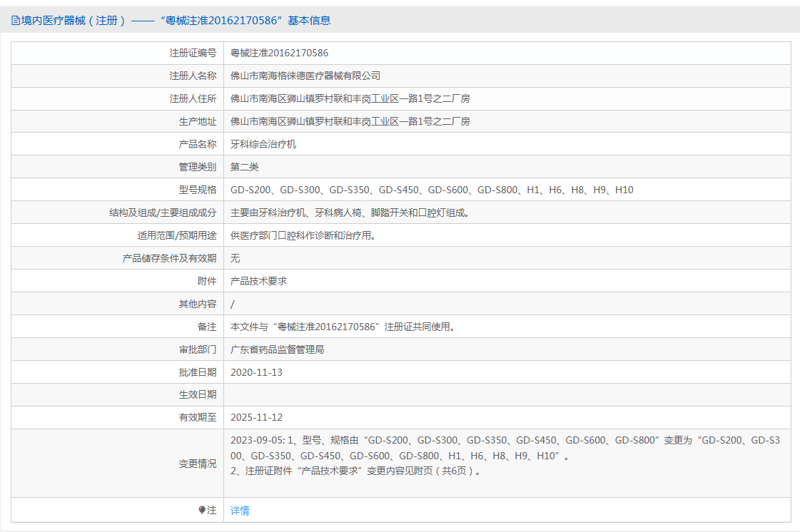The image size is (800, 532).
Task: Open the 详情 link in the 注 row
Action: pos(240,511)
